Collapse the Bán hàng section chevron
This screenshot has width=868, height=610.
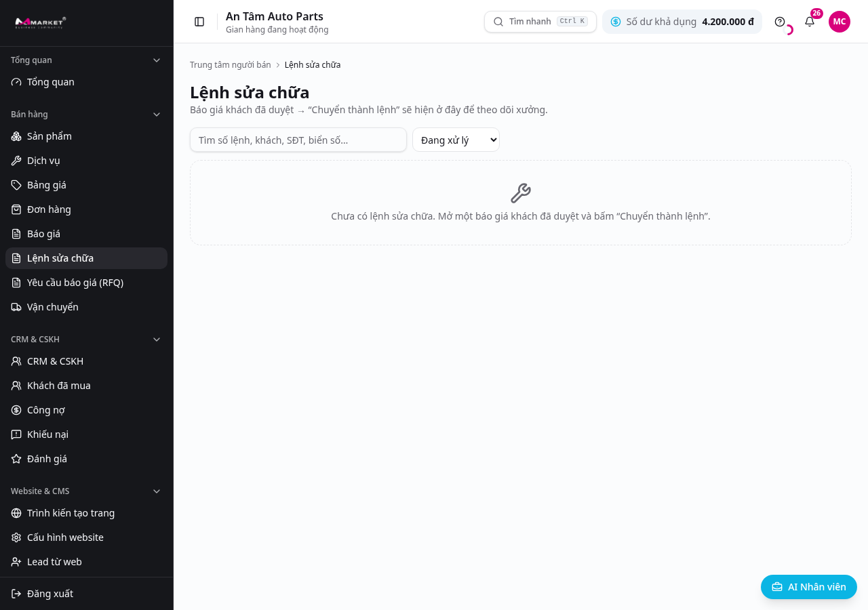pos(157,115)
